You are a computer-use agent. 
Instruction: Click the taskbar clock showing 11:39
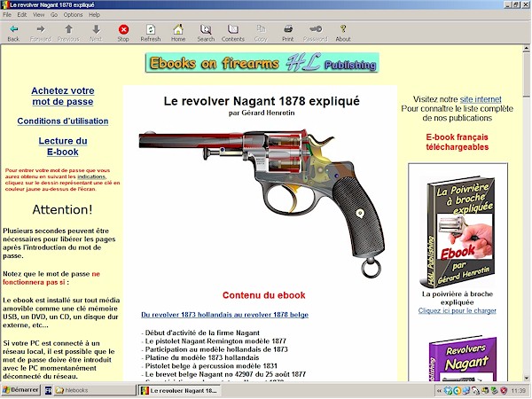coord(518,391)
